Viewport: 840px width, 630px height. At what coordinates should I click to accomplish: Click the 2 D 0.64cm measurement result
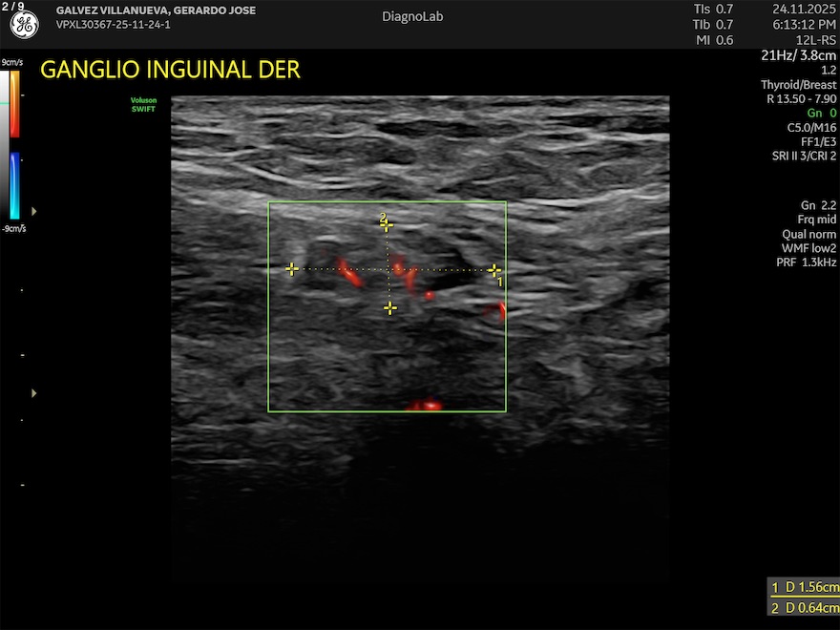pos(805,608)
